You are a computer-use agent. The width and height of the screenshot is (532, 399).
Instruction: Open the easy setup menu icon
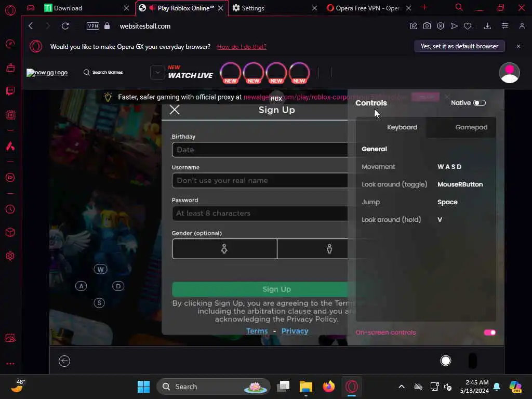click(505, 26)
